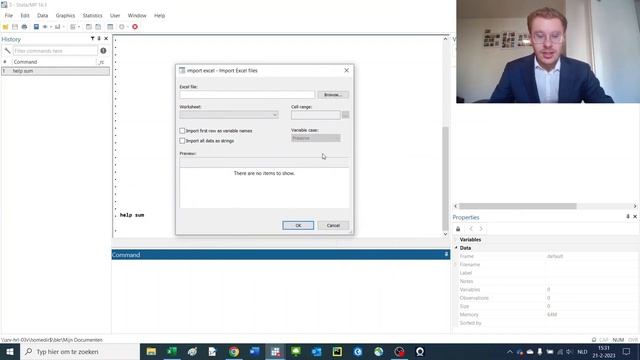Click the dropdown arrow next to Do-file Editor
This screenshot has height=360, width=640.
tap(78, 27)
